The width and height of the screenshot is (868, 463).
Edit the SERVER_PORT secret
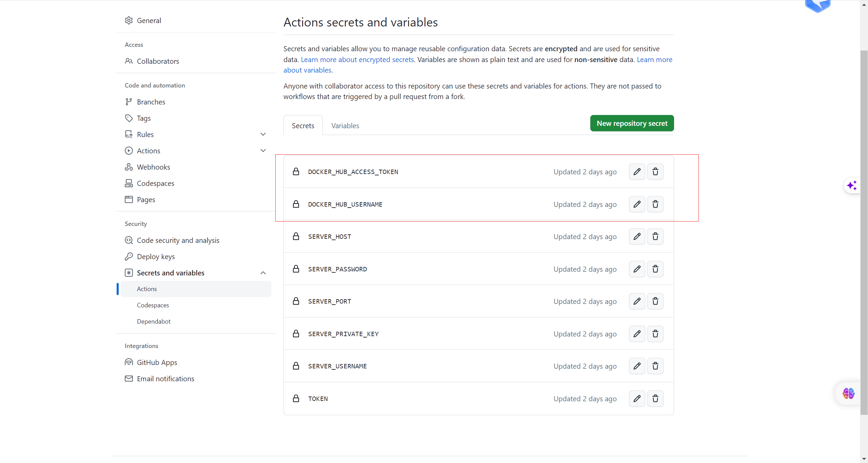pos(637,301)
